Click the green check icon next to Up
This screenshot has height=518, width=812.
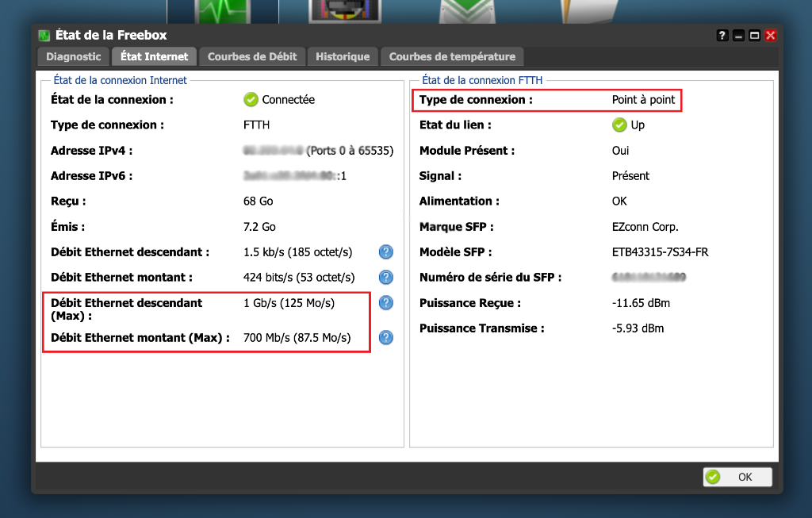(x=619, y=125)
